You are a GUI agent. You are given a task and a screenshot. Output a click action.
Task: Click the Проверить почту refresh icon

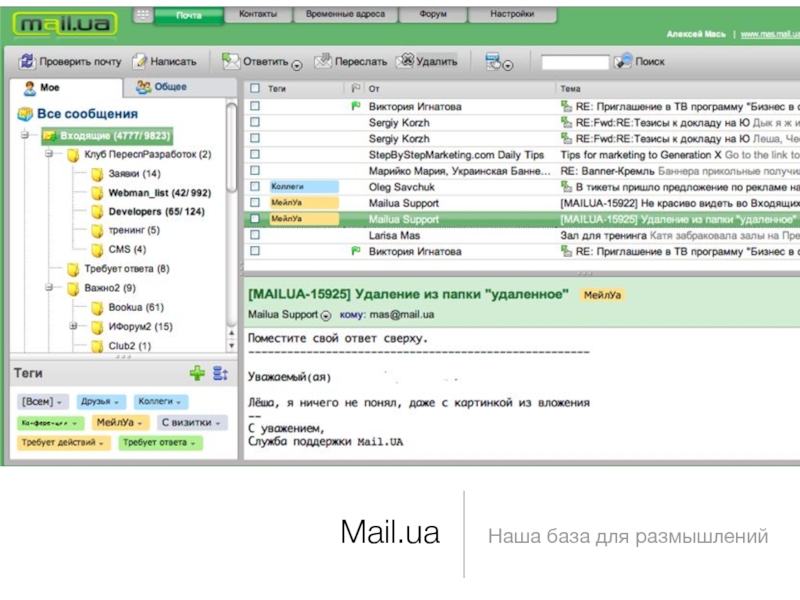coord(26,61)
